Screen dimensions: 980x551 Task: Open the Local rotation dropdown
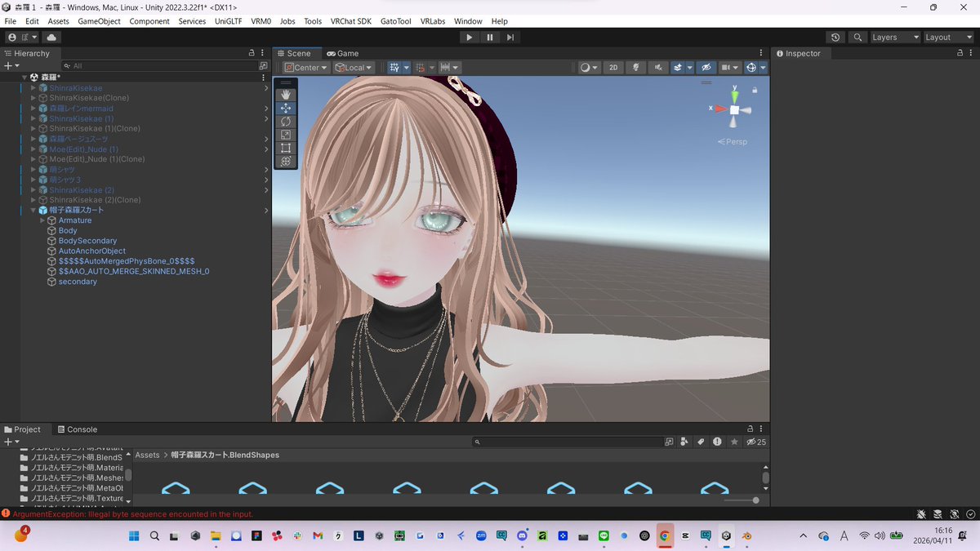(x=354, y=68)
